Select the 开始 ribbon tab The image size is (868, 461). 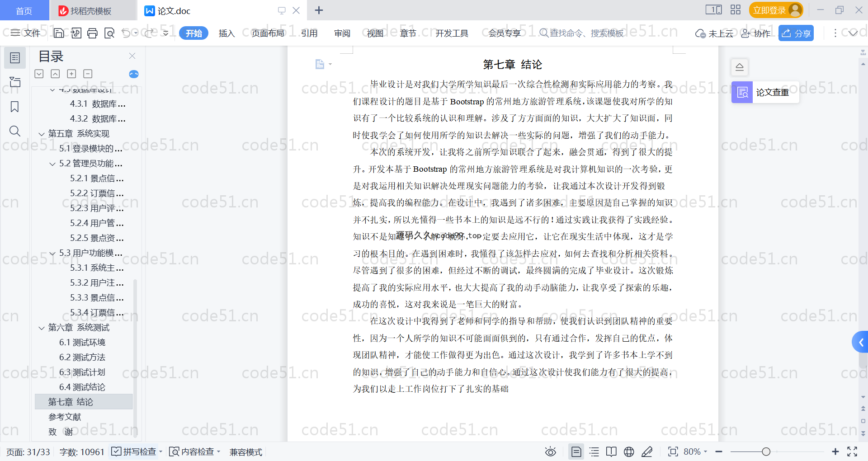coord(193,33)
